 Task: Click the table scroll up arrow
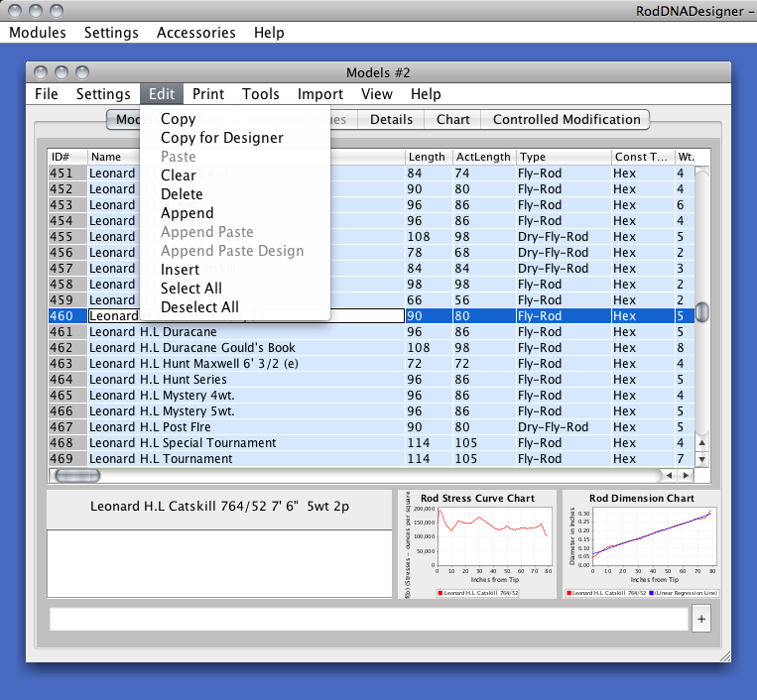click(702, 443)
